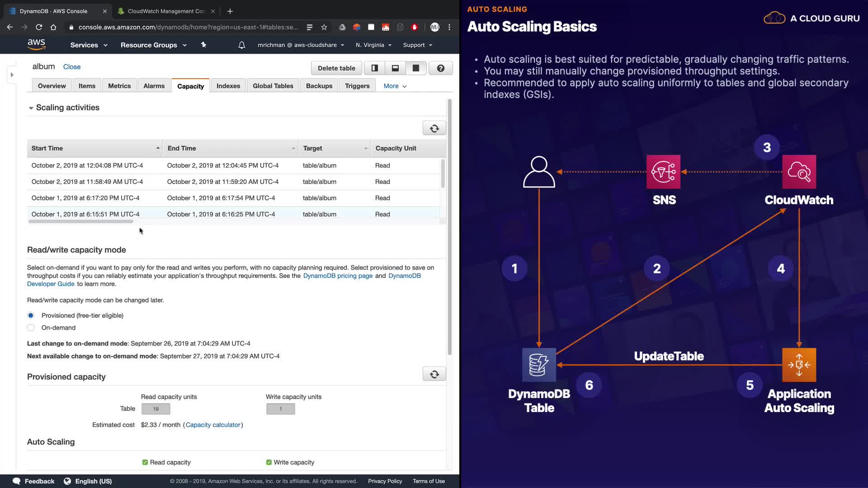Uncheck Write capacity auto scaling
The height and width of the screenshot is (488, 868).
tap(269, 462)
